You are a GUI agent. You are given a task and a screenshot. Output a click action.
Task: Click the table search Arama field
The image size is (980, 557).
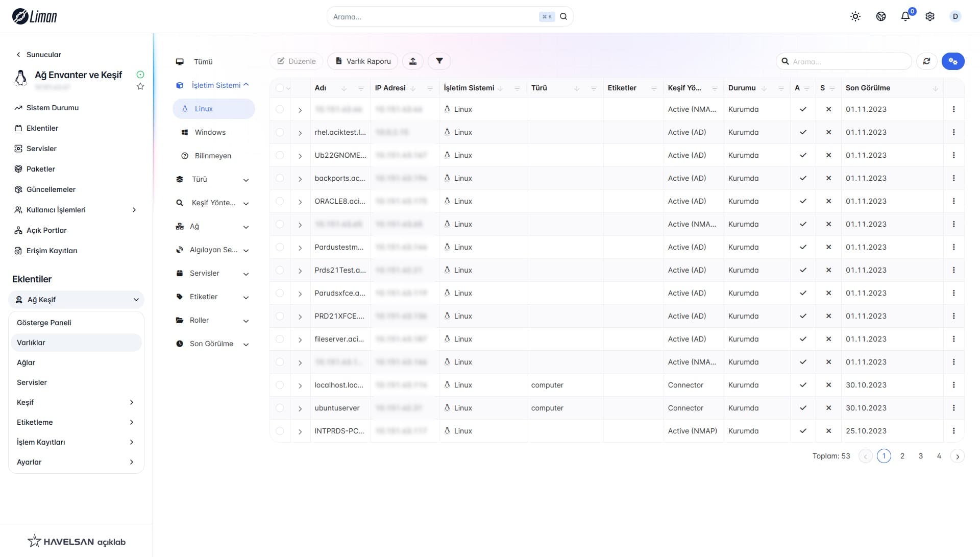pyautogui.click(x=847, y=61)
